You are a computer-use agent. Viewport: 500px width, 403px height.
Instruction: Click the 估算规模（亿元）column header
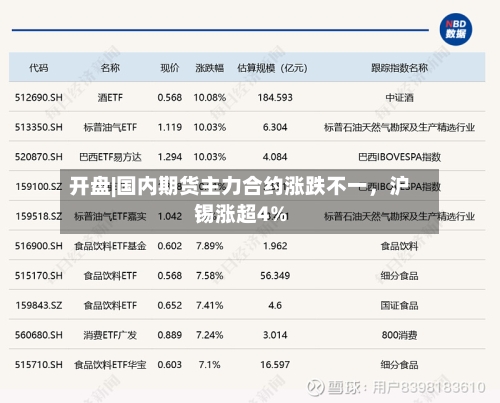[x=272, y=68]
